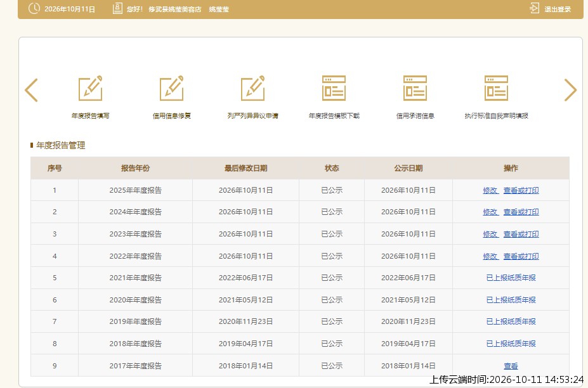Click the 退出登录 logout link
Image resolution: width=588 pixels, height=388 pixels.
pos(558,10)
